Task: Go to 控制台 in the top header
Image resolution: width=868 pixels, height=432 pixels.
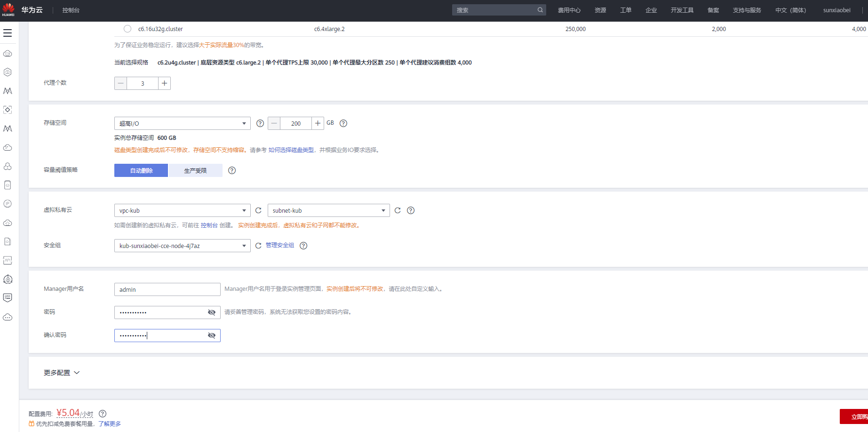Action: pos(71,10)
